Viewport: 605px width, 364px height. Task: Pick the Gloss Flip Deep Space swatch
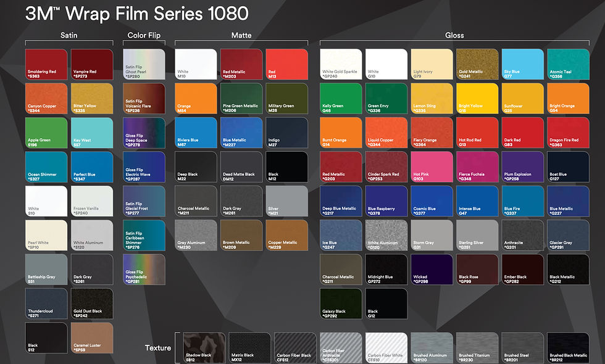point(144,133)
